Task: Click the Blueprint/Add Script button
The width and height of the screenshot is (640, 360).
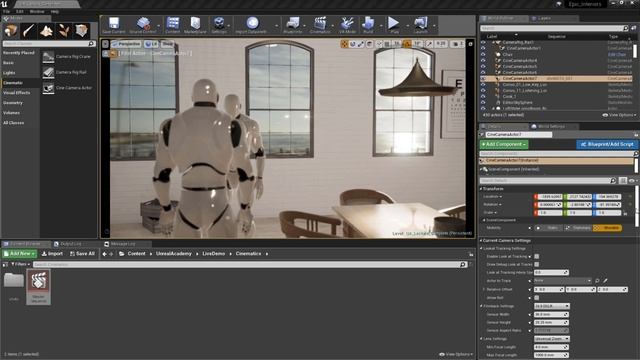Action: tap(607, 144)
